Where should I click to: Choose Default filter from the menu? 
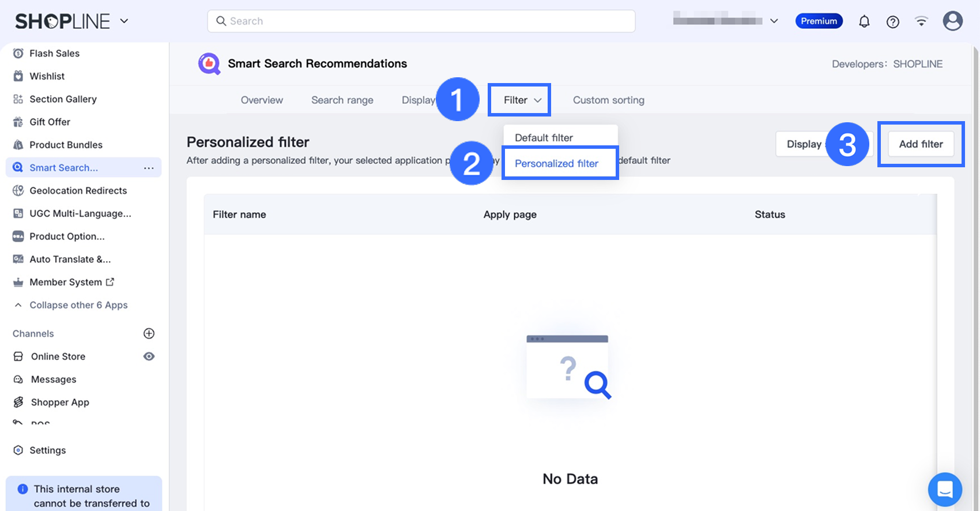[544, 138]
